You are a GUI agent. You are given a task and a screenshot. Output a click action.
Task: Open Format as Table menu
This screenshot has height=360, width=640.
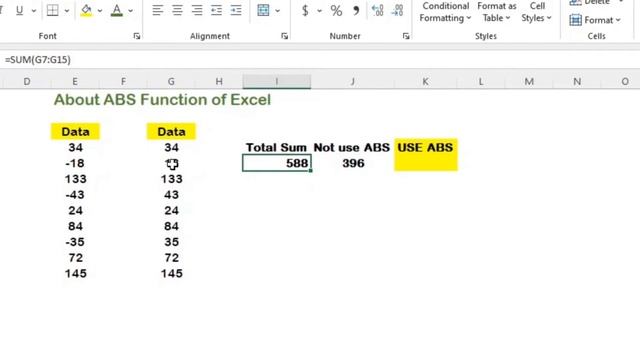tap(496, 12)
